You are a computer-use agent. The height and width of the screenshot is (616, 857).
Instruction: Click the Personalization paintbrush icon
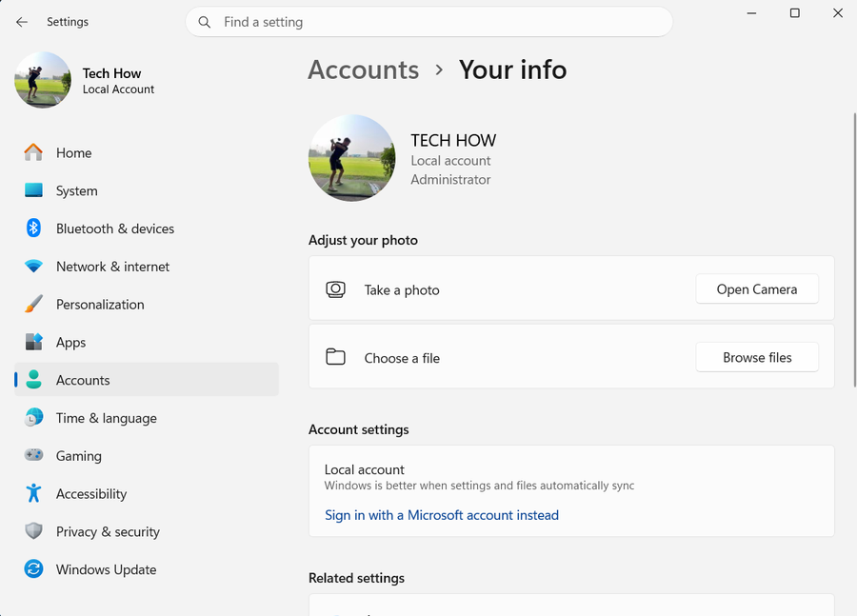point(33,304)
